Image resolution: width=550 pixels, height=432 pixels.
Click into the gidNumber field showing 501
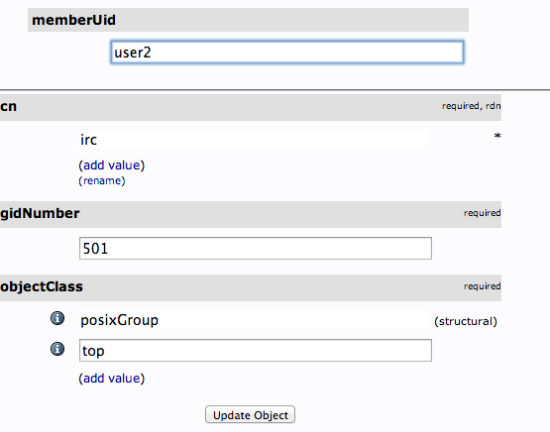[255, 248]
